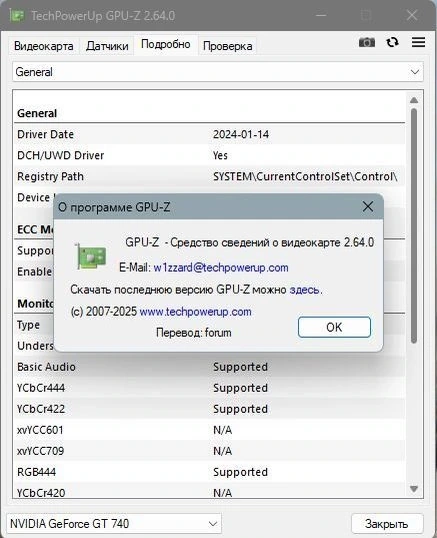437x538 pixels.
Task: Click the RGB444 row label
Action: point(36,472)
